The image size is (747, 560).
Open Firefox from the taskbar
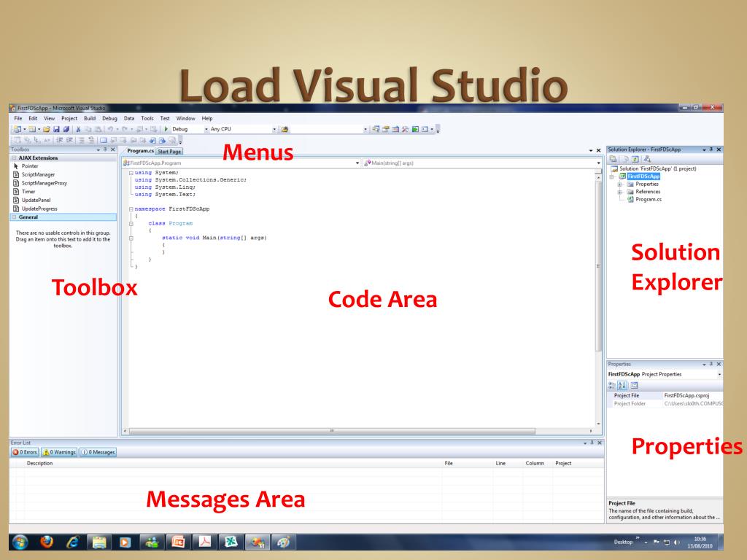pyautogui.click(x=47, y=542)
